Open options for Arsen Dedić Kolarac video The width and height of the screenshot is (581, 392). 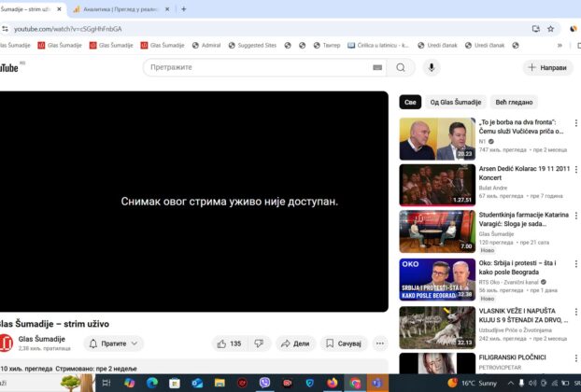tap(573, 172)
